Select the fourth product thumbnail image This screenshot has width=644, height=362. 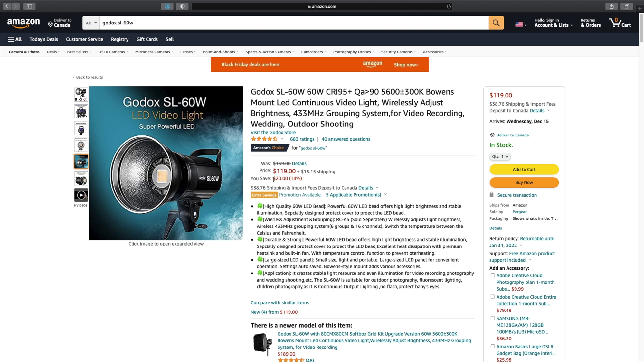pyautogui.click(x=81, y=145)
